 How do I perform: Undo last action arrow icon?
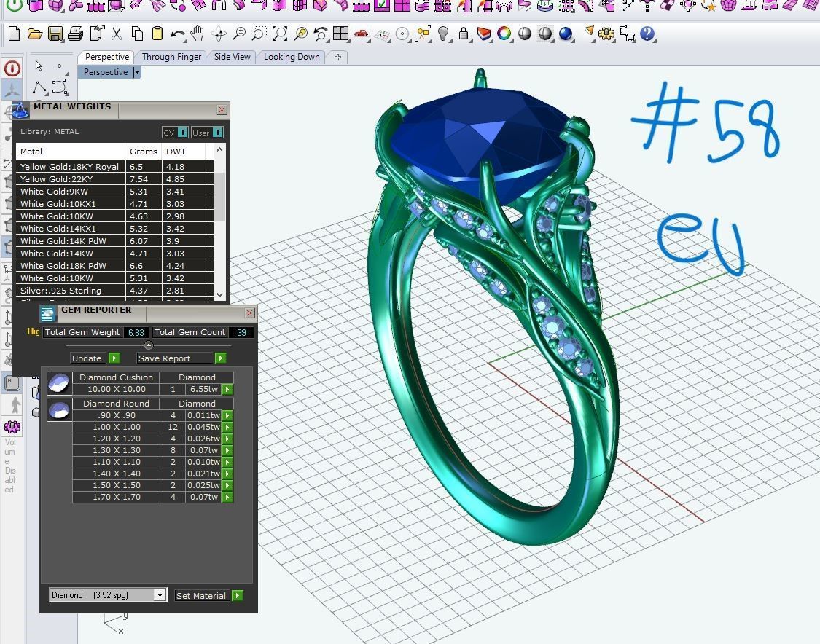tap(178, 34)
